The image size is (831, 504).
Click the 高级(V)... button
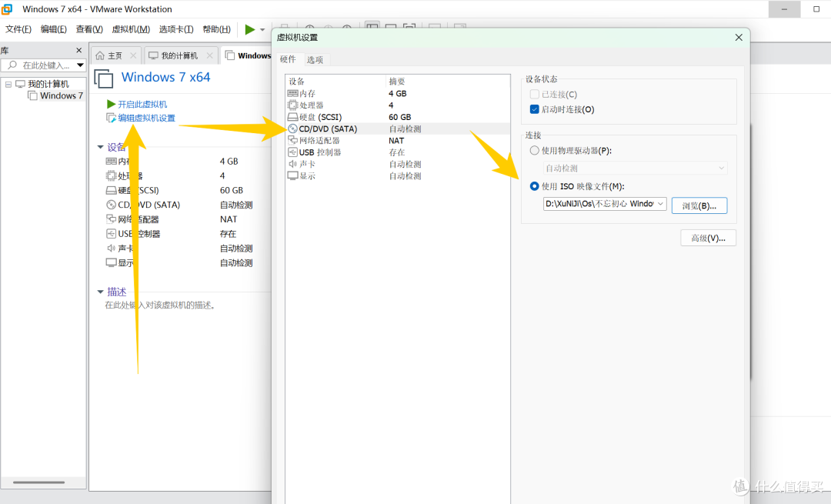coord(708,238)
